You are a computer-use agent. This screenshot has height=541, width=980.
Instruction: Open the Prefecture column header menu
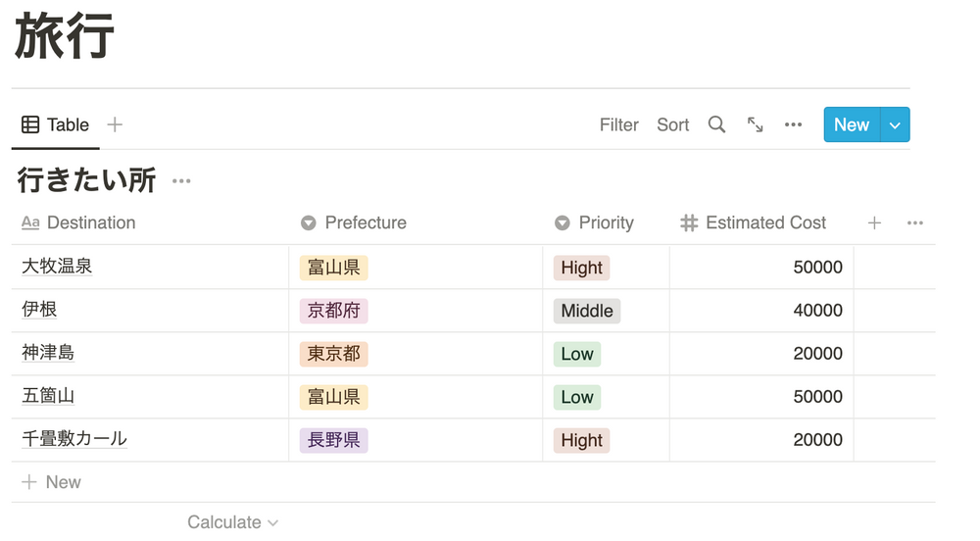(365, 223)
